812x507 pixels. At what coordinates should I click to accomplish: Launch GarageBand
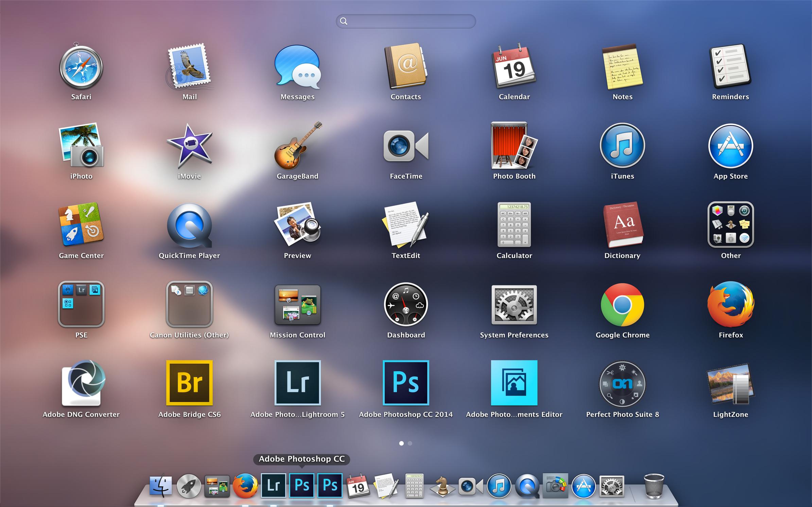click(x=297, y=146)
